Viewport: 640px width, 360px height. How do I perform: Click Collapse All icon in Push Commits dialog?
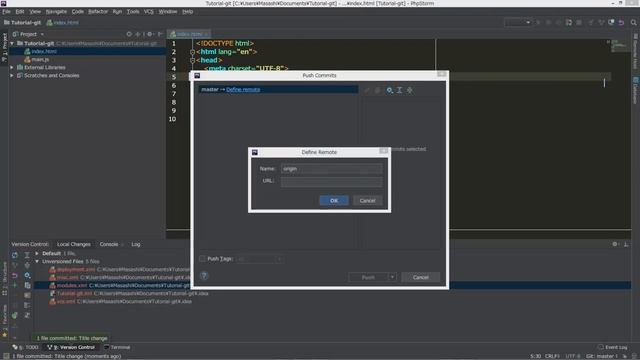tap(410, 90)
